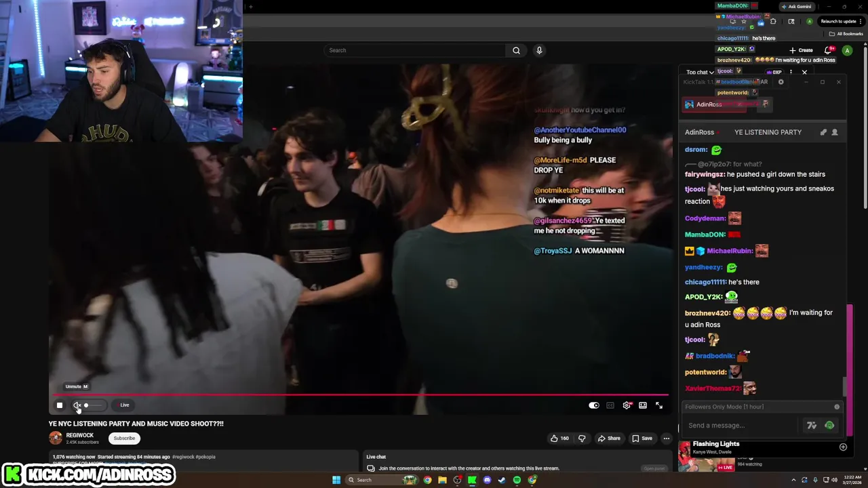Click username brozhnev420 in KickTalk chat

(707, 313)
